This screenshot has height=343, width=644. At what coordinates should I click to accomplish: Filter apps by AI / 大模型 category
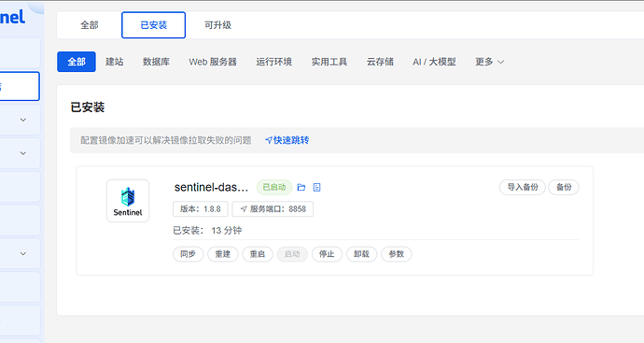coord(434,62)
